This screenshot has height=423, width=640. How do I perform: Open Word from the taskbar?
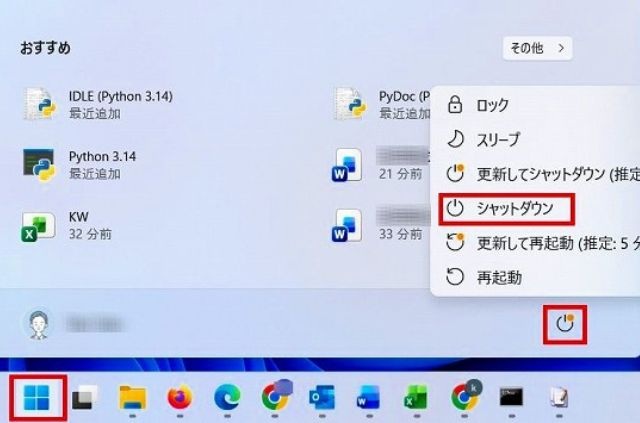[368, 398]
